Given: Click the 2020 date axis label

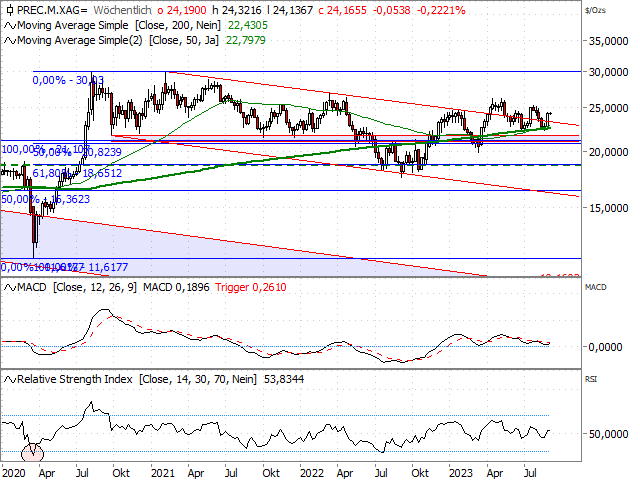Looking at the screenshot, I should tap(13, 473).
